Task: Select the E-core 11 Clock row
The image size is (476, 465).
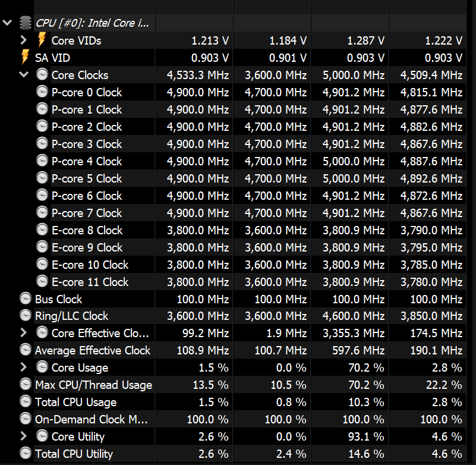Action: pos(90,282)
